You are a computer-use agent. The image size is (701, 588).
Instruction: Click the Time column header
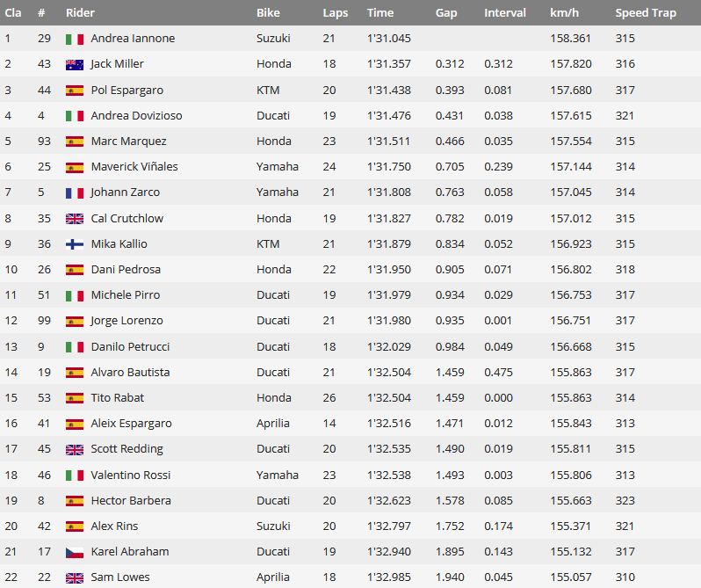tap(380, 12)
